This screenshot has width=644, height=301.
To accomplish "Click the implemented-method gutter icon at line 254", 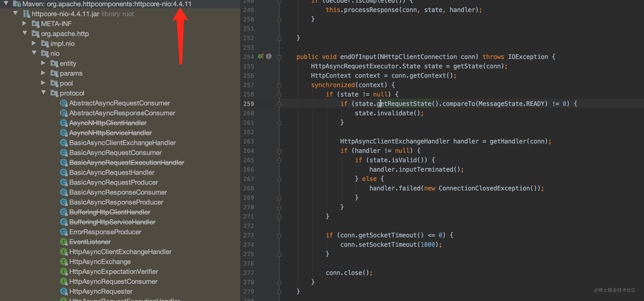I will point(261,56).
